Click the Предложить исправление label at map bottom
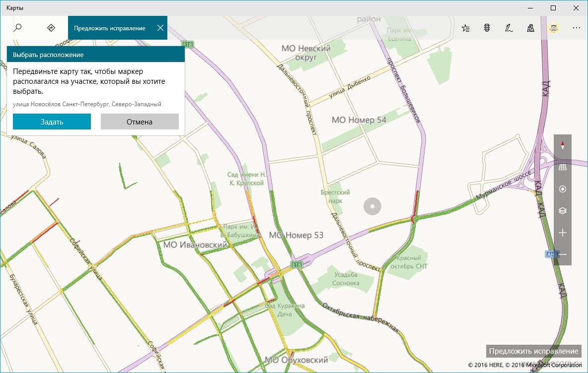 pos(533,351)
